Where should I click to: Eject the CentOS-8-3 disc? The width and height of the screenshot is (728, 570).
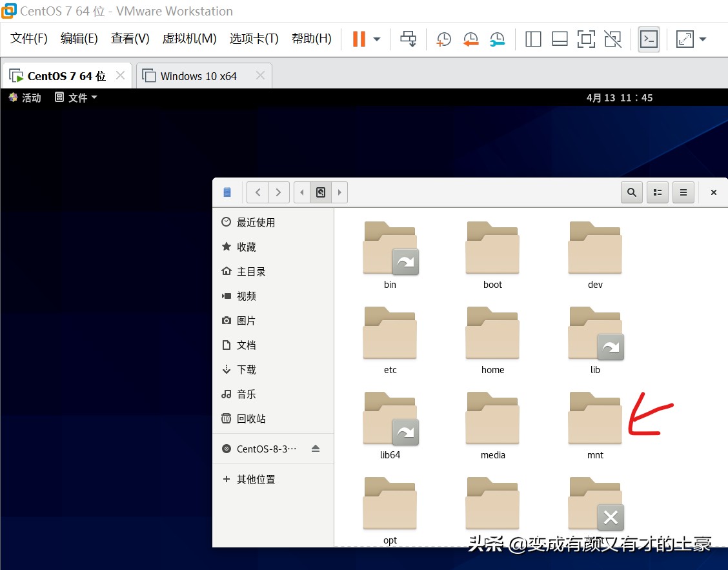(x=316, y=449)
